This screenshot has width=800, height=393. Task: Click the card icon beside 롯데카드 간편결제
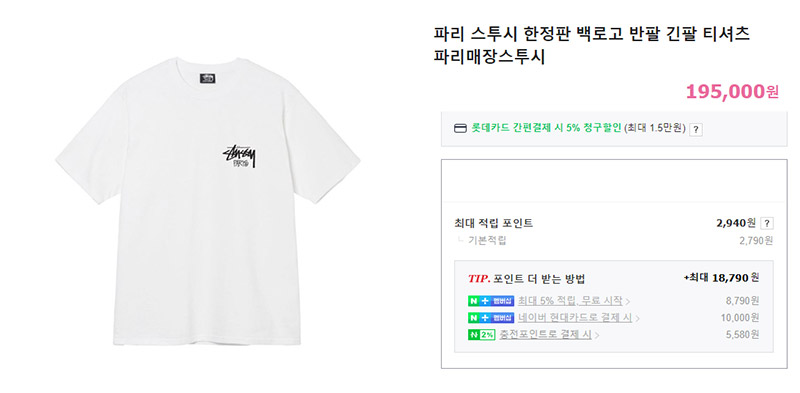click(460, 128)
